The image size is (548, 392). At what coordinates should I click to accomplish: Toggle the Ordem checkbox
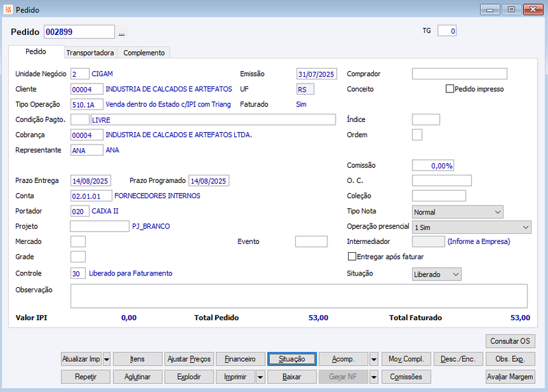(x=417, y=134)
